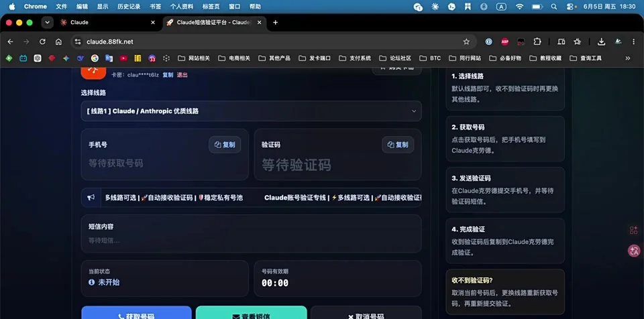Viewport: 644px width, 319px height.
Task: Click the 收不到验证码? help heading
Action: click(472, 280)
